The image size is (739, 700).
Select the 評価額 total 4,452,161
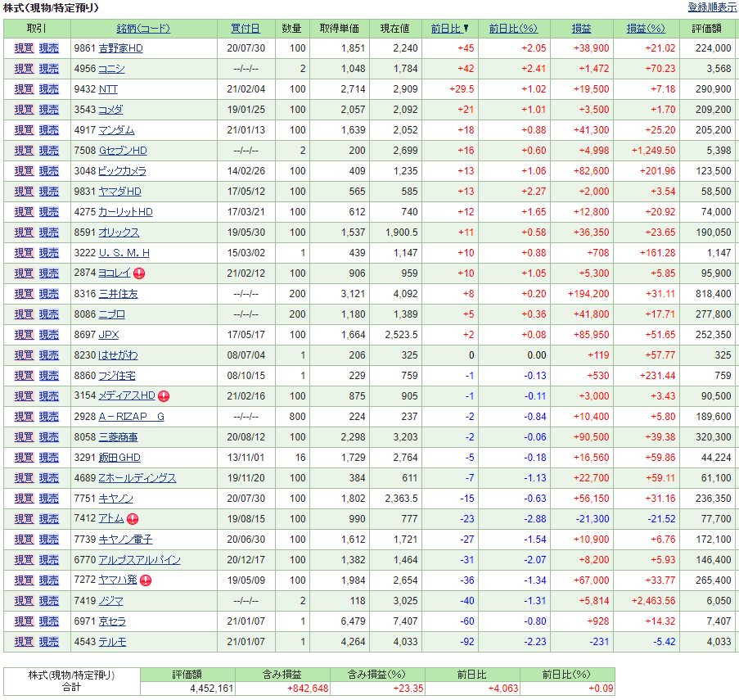pos(212,689)
